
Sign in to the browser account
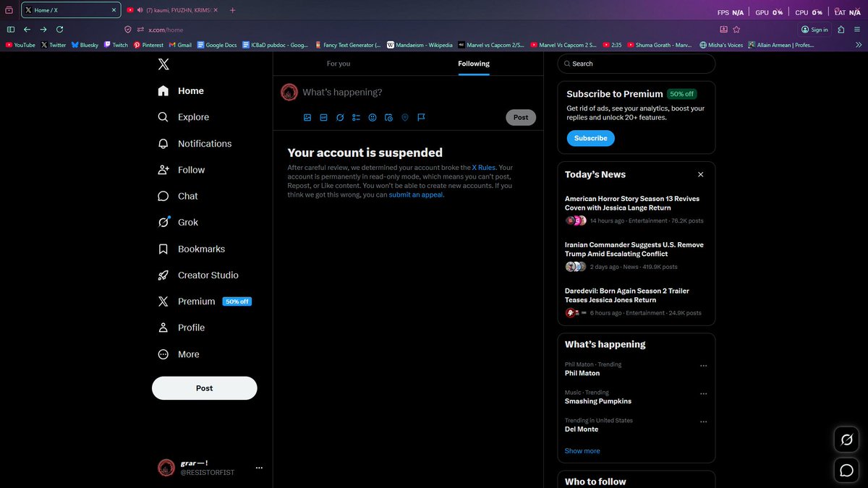814,30
